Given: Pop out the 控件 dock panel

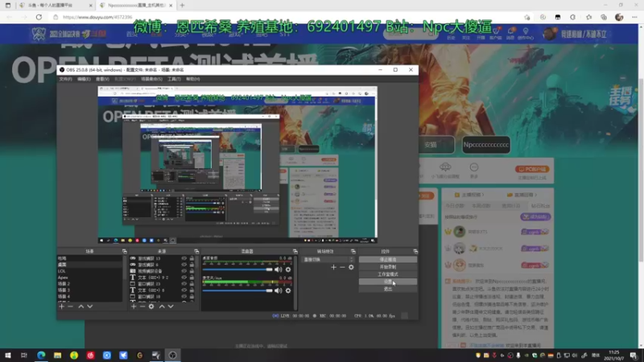Looking at the screenshot, I should pos(415,251).
